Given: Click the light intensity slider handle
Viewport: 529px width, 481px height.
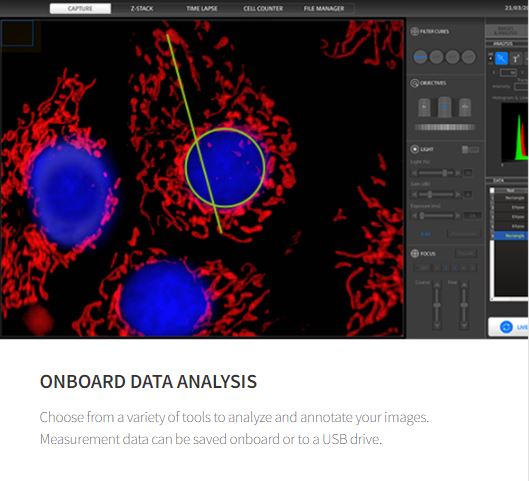Looking at the screenshot, I should click(x=445, y=173).
